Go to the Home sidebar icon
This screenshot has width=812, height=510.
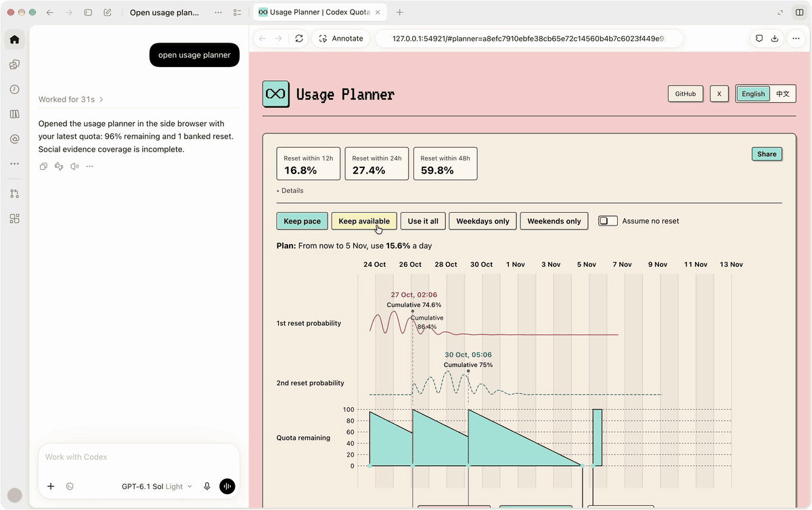14,39
